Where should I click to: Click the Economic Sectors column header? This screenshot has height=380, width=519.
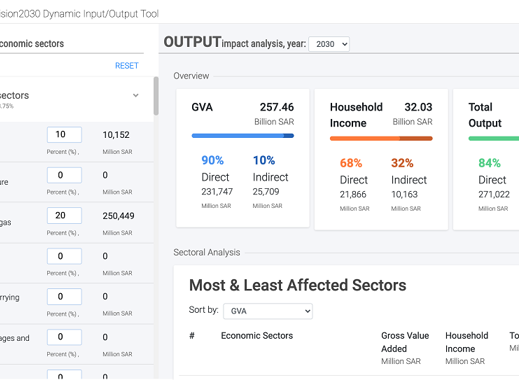(257, 336)
